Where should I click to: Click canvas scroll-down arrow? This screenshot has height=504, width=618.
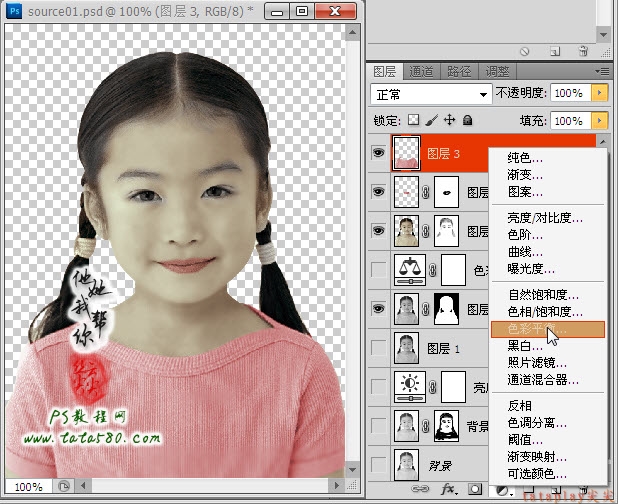(352, 470)
